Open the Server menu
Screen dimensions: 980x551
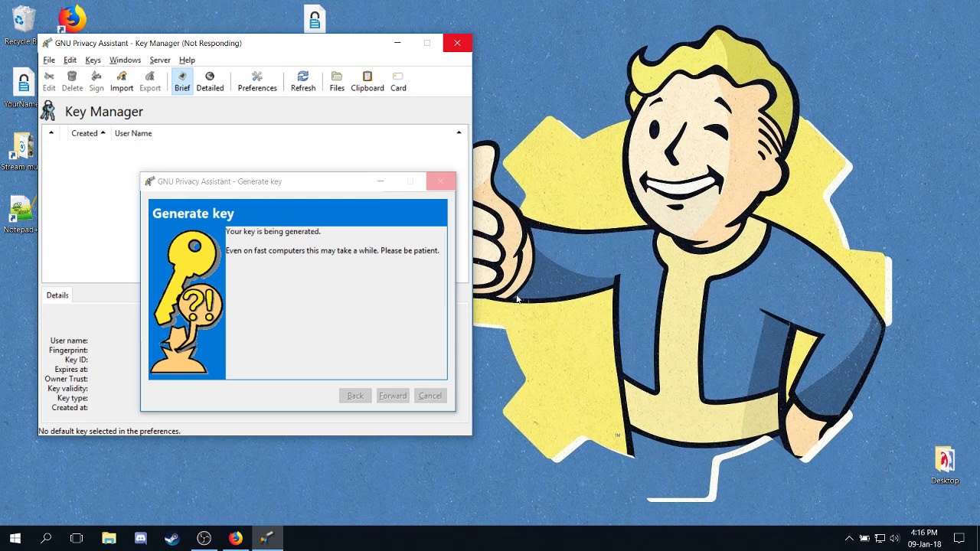pos(159,60)
